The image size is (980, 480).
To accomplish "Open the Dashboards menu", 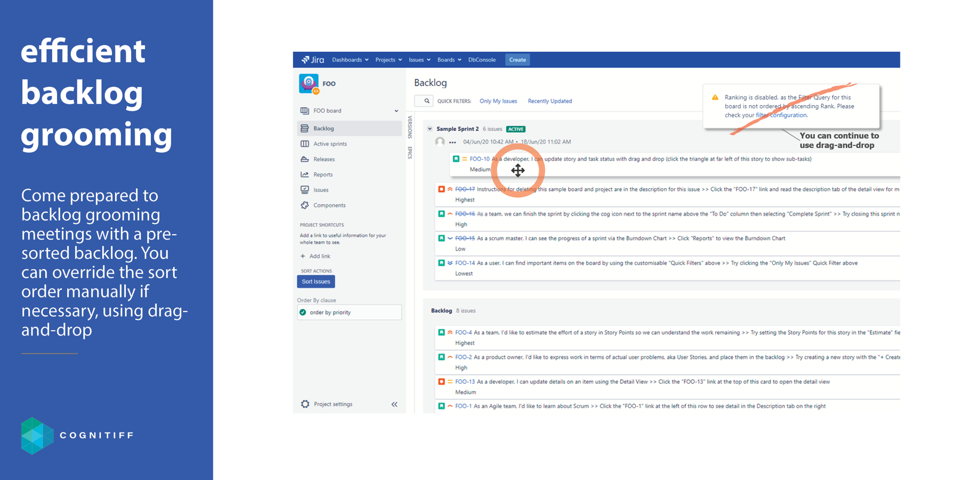I will (x=350, y=60).
